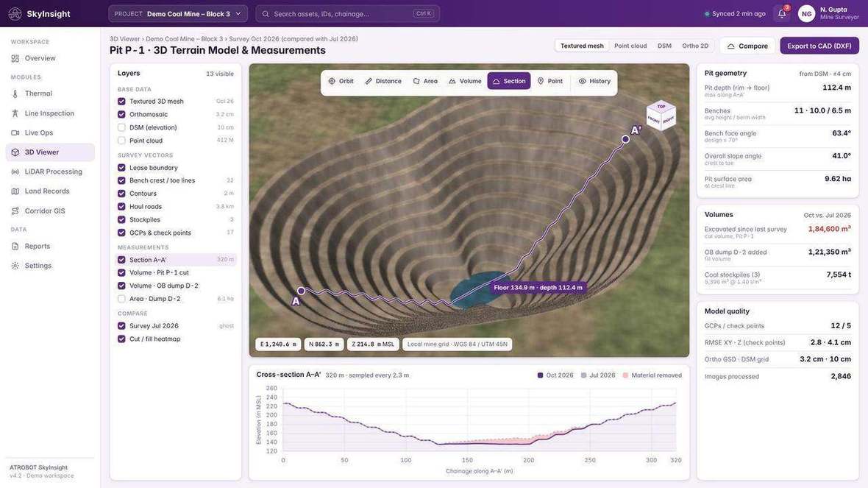Open the notifications bell
Screen dimensions: 868x488
pos(782,13)
